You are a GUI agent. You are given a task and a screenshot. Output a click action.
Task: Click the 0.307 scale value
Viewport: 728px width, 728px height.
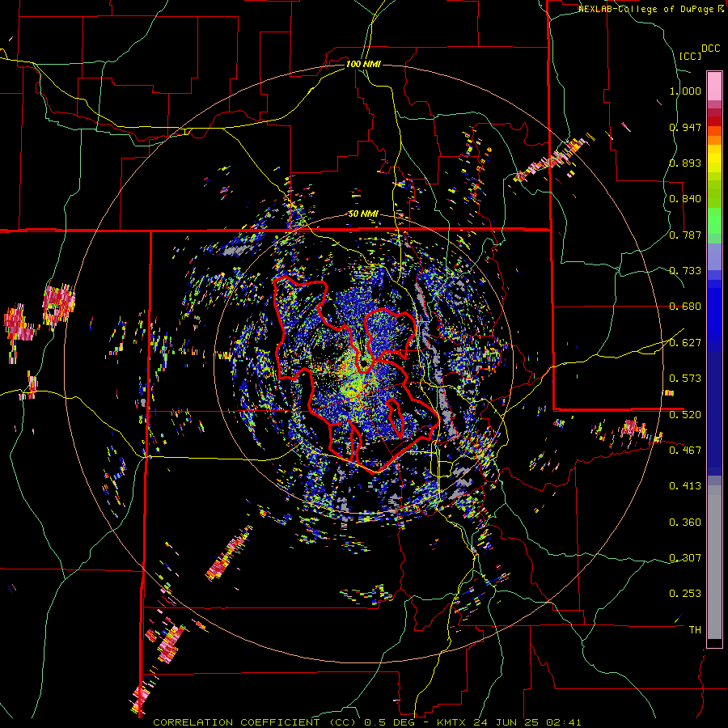[685, 558]
